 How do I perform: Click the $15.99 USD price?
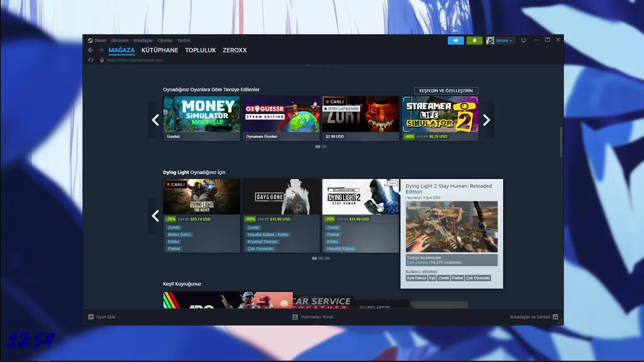pos(280,219)
